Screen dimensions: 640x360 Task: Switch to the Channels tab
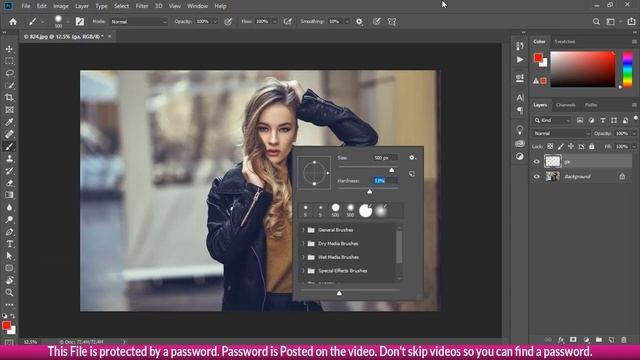[x=566, y=105]
